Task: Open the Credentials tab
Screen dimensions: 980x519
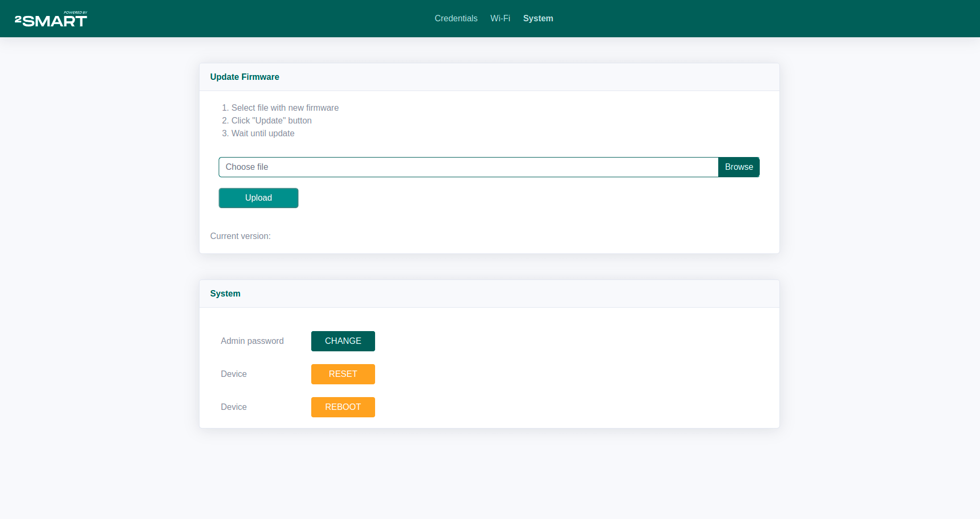Action: click(x=456, y=18)
